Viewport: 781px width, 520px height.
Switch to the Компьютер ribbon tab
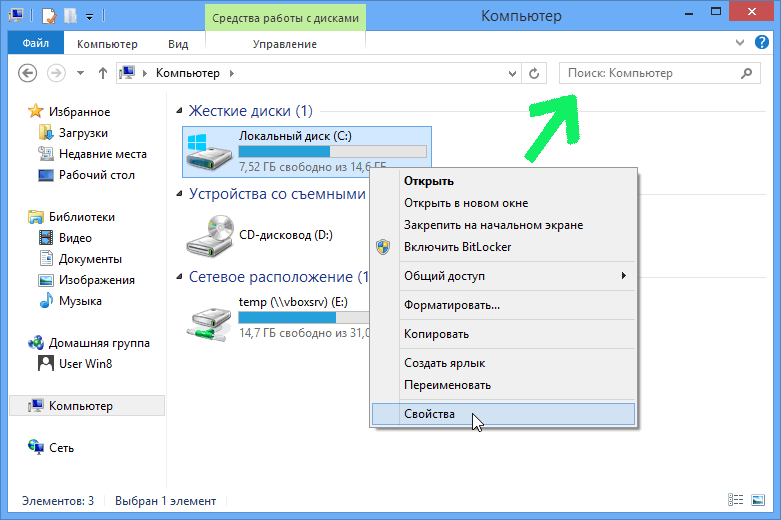tap(107, 44)
